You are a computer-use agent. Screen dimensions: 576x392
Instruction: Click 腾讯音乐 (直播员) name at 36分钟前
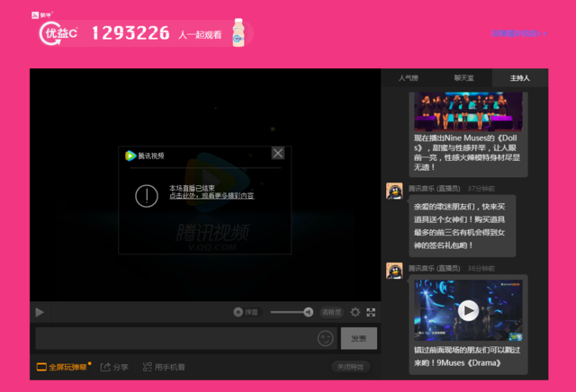pos(435,268)
